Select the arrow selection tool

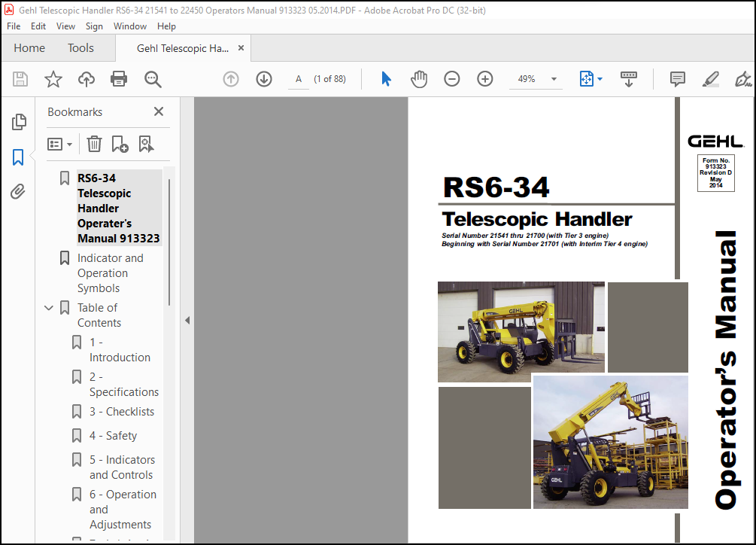[x=386, y=79]
